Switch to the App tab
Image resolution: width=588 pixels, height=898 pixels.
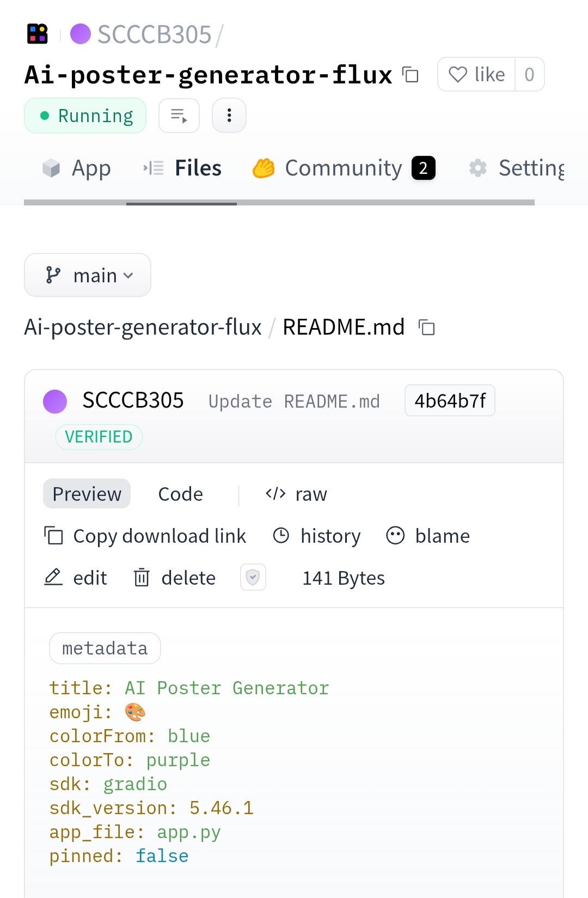click(x=76, y=168)
